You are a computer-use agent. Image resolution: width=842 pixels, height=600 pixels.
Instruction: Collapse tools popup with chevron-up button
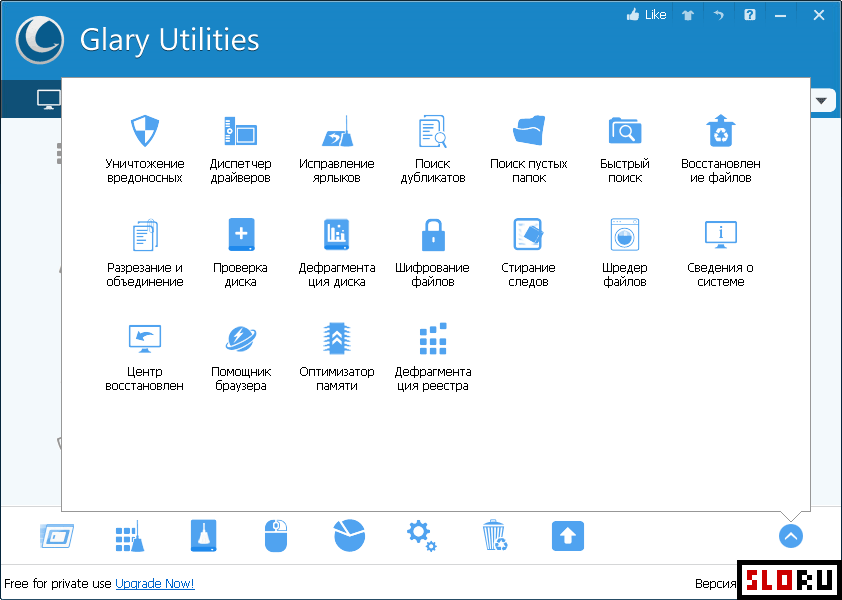(791, 536)
